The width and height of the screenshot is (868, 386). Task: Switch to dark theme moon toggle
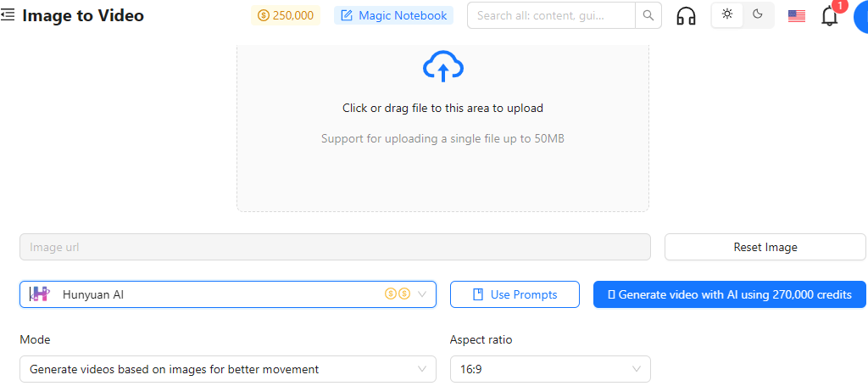click(x=758, y=15)
